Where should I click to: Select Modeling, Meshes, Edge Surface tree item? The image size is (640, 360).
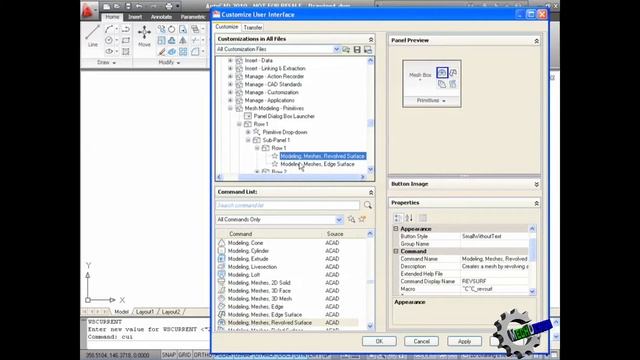click(317, 164)
